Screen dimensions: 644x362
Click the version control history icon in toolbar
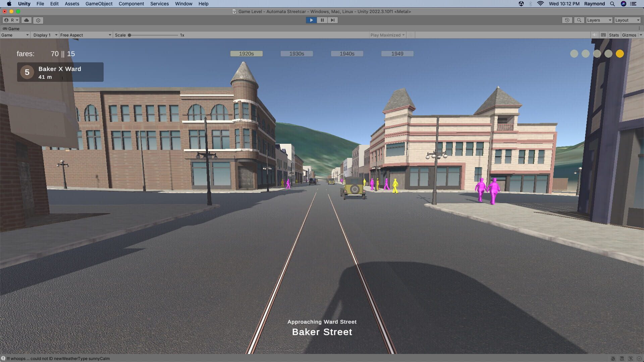(567, 20)
